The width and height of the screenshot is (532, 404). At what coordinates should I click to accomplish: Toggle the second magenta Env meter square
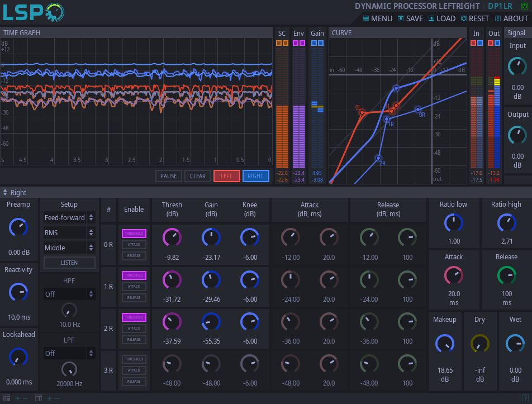point(302,43)
